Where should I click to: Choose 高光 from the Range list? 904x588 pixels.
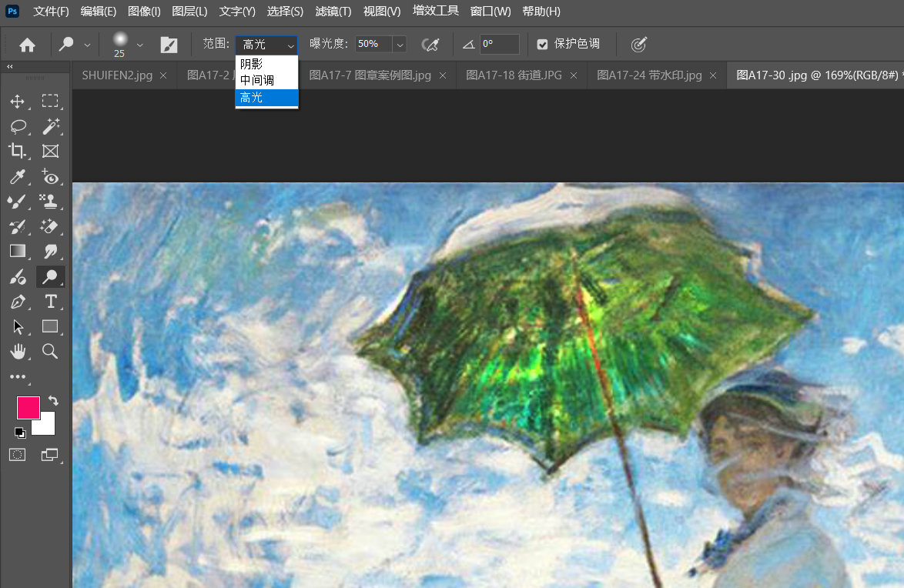[x=266, y=98]
